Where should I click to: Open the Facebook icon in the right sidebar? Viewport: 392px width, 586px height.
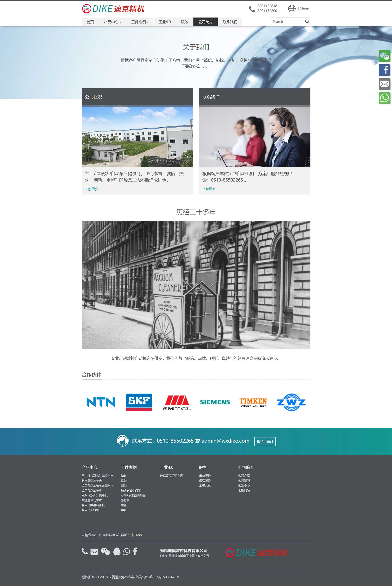384,70
